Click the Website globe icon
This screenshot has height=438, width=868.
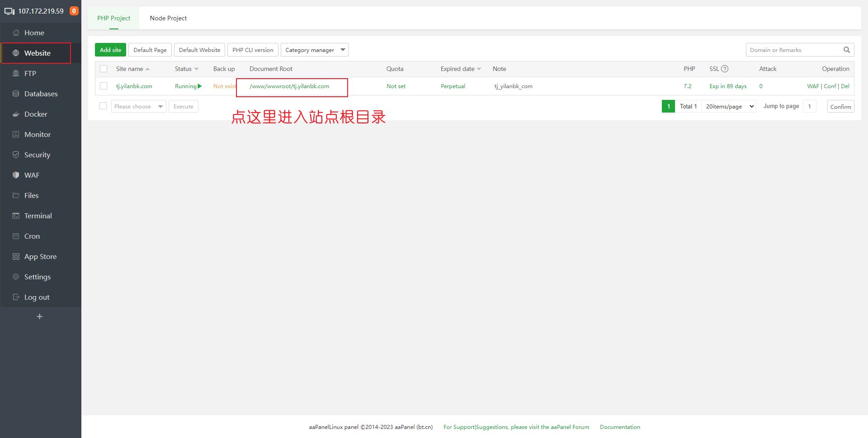coord(16,53)
